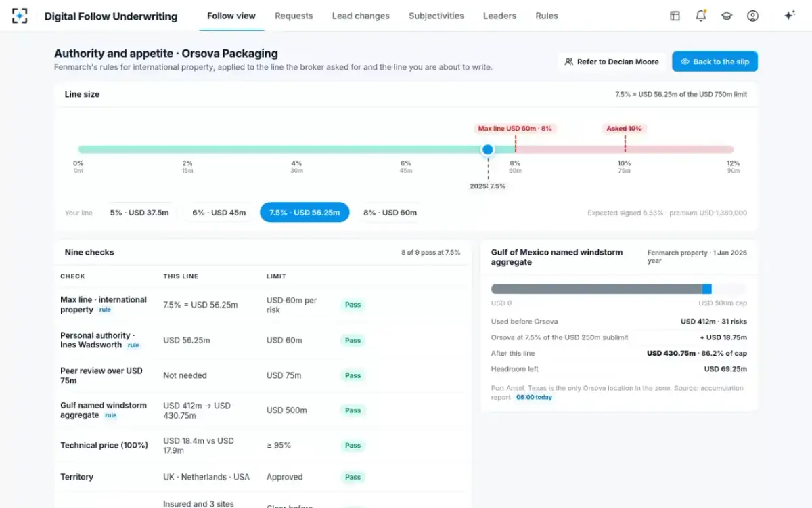This screenshot has width=812, height=508.
Task: Select the 8% · USD 60m line
Action: 390,213
